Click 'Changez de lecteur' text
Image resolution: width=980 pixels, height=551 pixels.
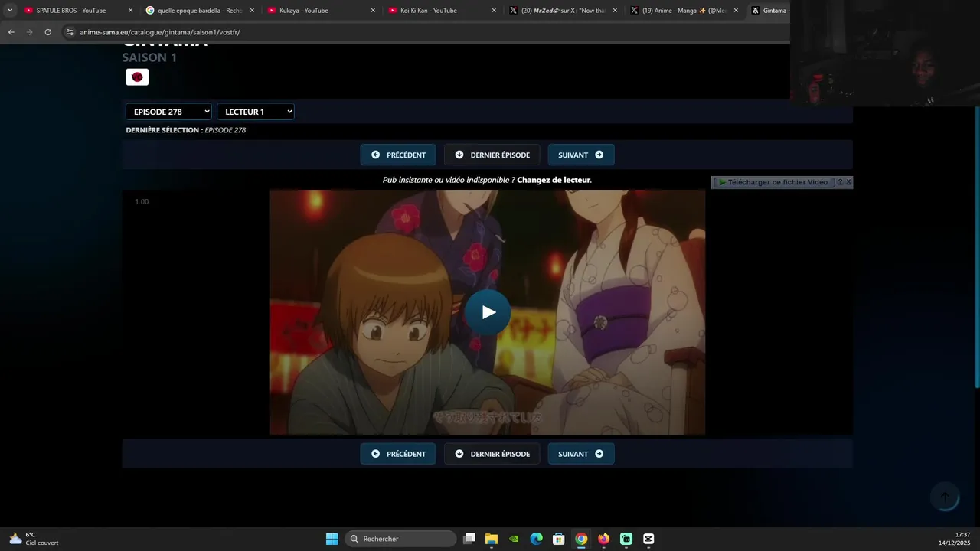[x=554, y=180]
